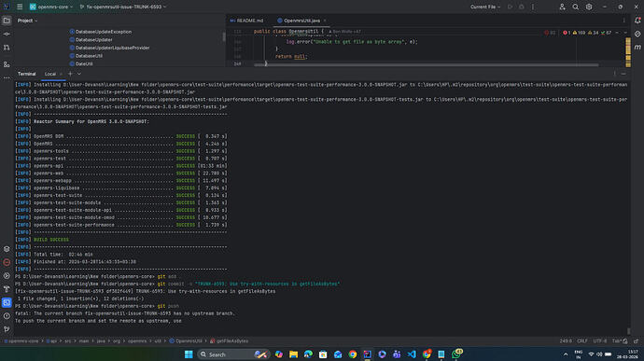
Task: Open the Maven tool window
Action: click(637, 48)
